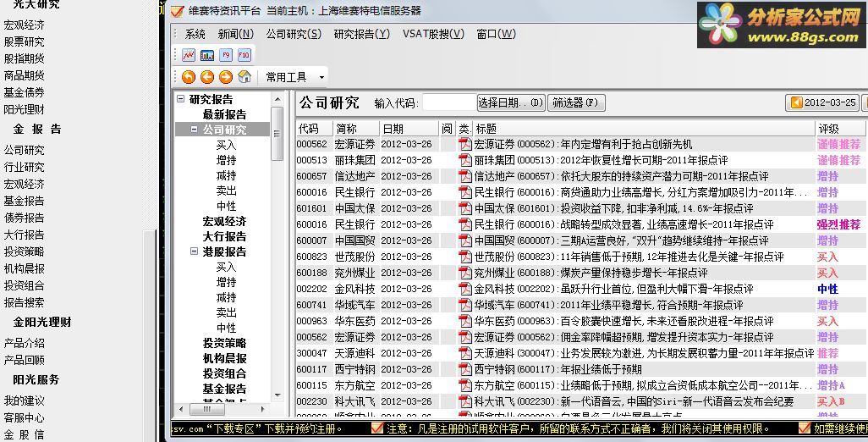Image resolution: width=868 pixels, height=442 pixels.
Task: Open 股指期货 link in left sidebar
Action: coord(24,58)
